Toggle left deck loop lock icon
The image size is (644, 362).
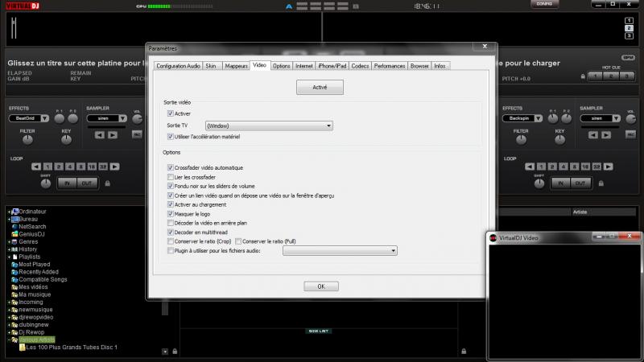pyautogui.click(x=108, y=183)
